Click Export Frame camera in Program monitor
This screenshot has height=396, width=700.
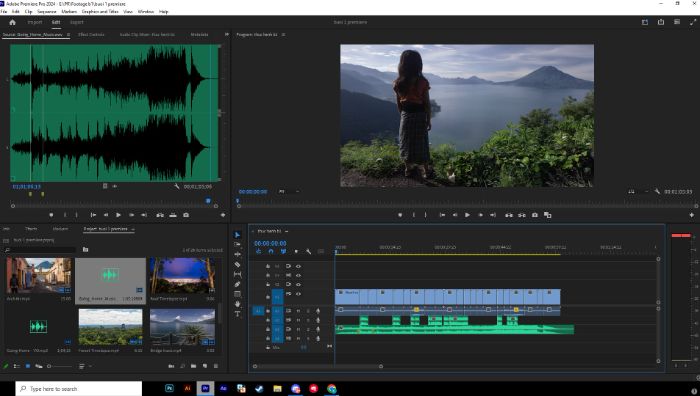535,215
